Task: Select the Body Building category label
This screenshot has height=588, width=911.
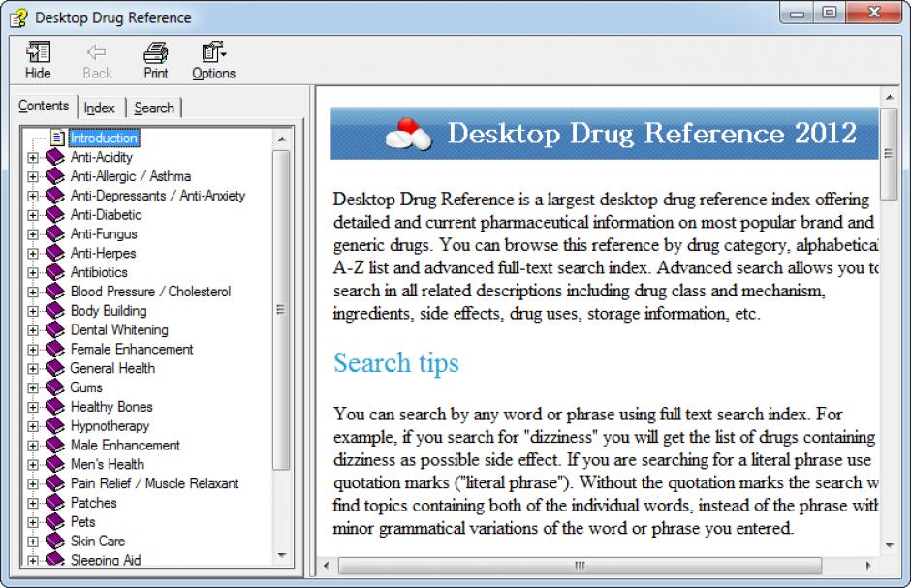Action: pos(109,311)
